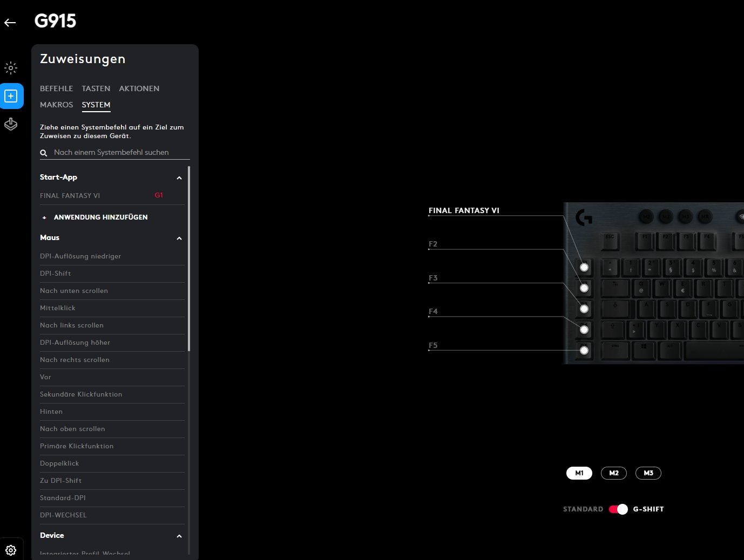Select DPI-WECHSEL command

[x=112, y=515]
